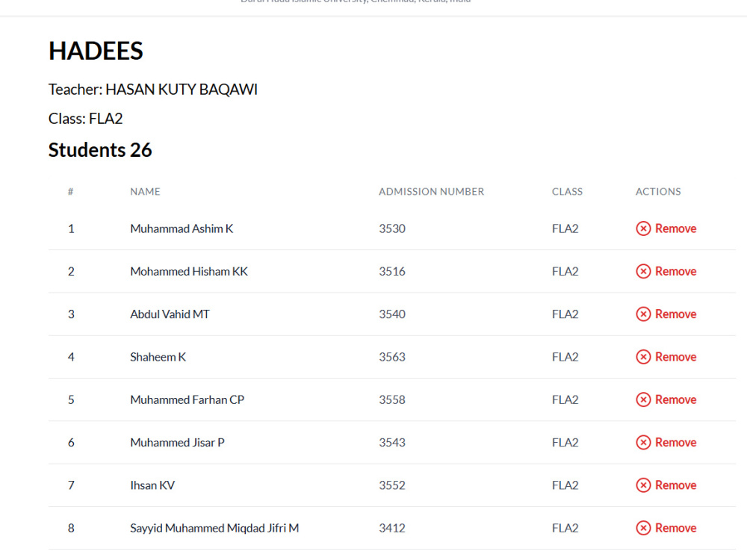Click the # column header
The width and height of the screenshot is (747, 560).
click(x=70, y=191)
